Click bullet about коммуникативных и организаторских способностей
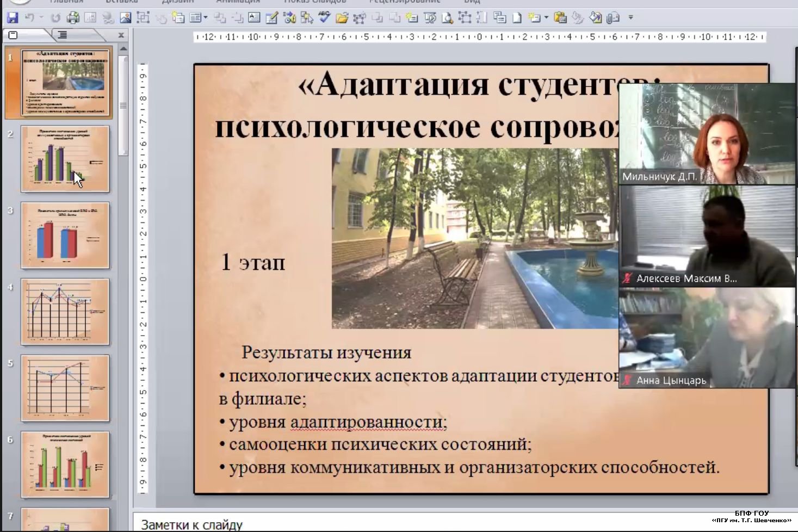The height and width of the screenshot is (532, 798). 469,467
